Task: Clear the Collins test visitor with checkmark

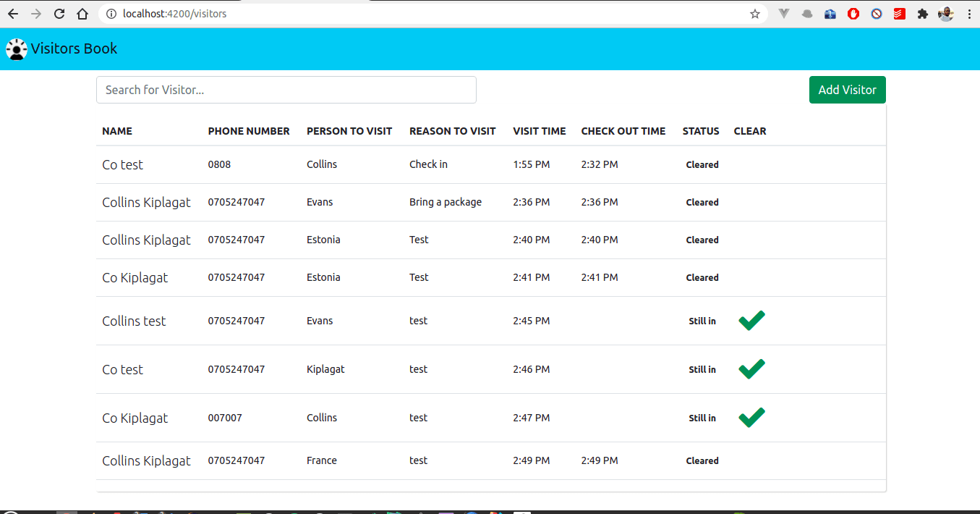Action: pyautogui.click(x=751, y=321)
